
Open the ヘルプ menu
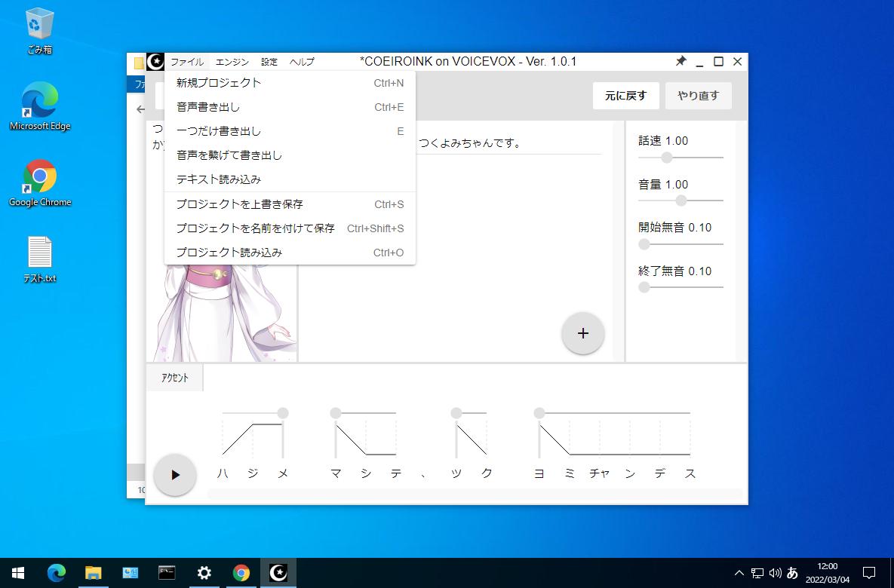pyautogui.click(x=302, y=62)
